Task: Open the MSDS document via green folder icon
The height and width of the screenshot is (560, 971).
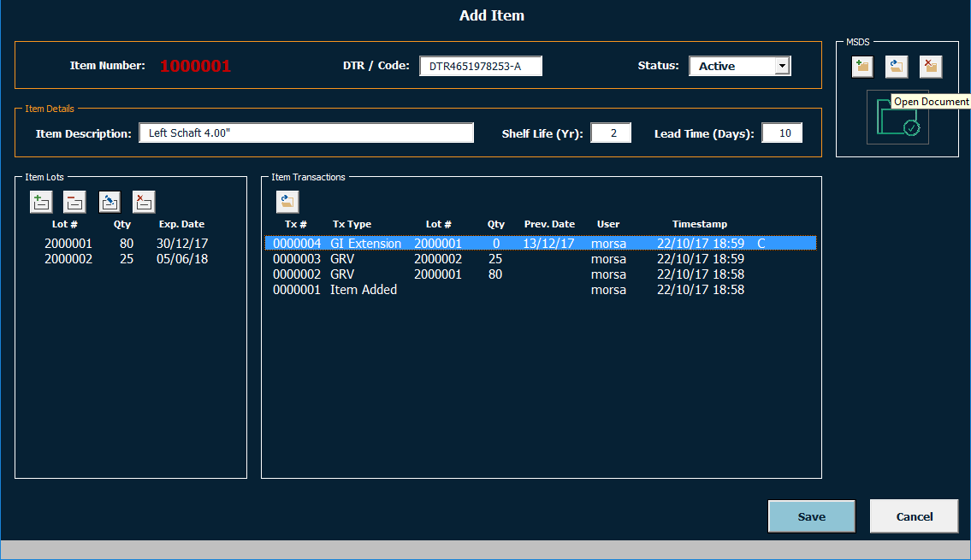Action: [897, 118]
